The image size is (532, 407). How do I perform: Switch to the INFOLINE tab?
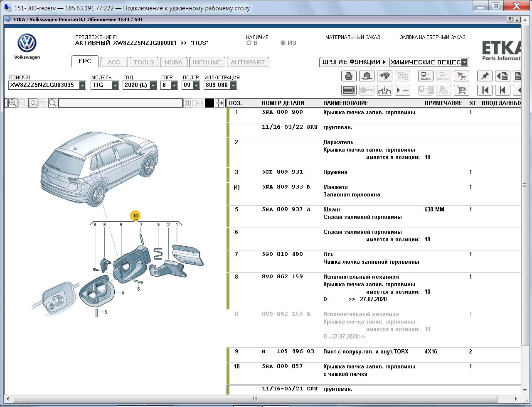pos(207,62)
